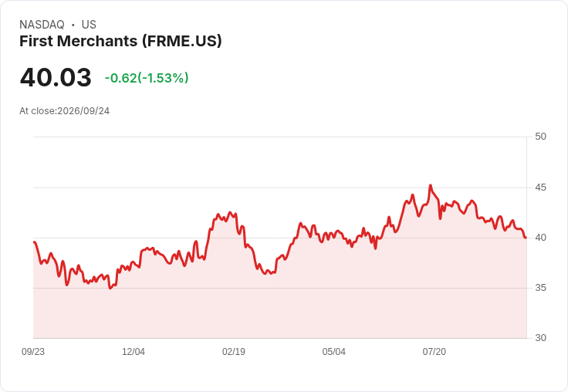Click the chart line's starting point at 09/23
Screen dimensions: 568x392
(x=34, y=242)
